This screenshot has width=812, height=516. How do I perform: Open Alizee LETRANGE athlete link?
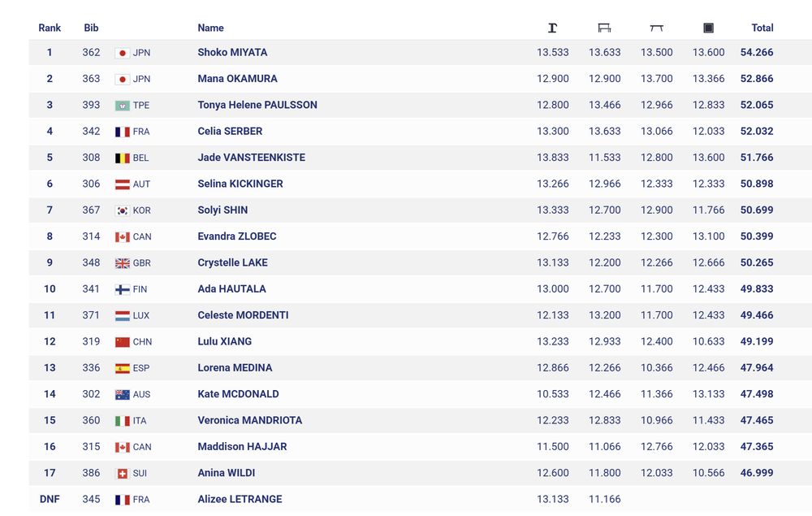240,499
